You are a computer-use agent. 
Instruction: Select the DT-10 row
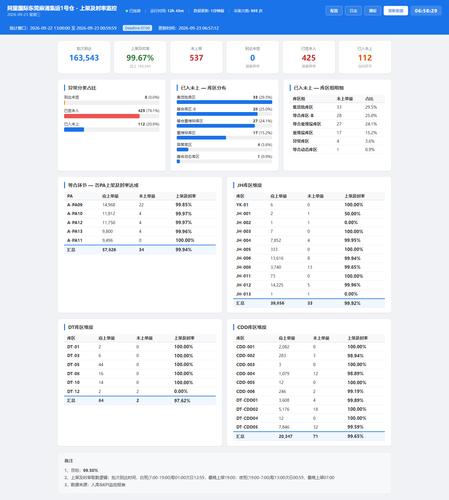(x=140, y=382)
